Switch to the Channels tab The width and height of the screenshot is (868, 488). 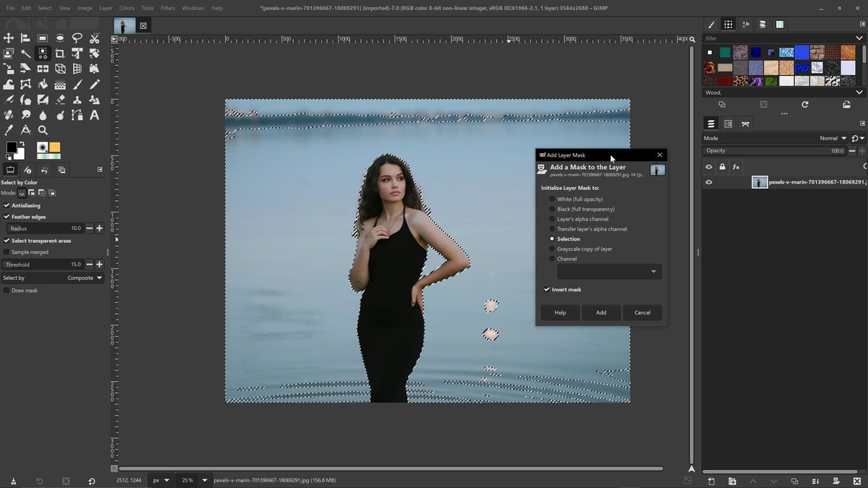[728, 123]
